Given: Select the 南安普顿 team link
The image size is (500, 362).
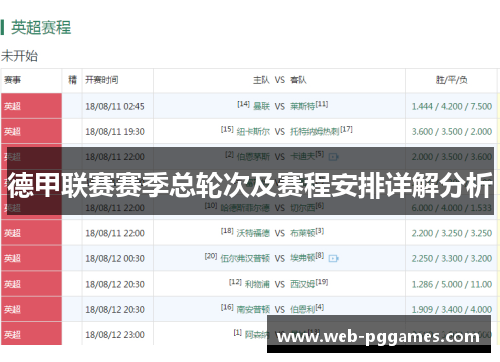Looking at the screenshot, I should pyautogui.click(x=253, y=310).
